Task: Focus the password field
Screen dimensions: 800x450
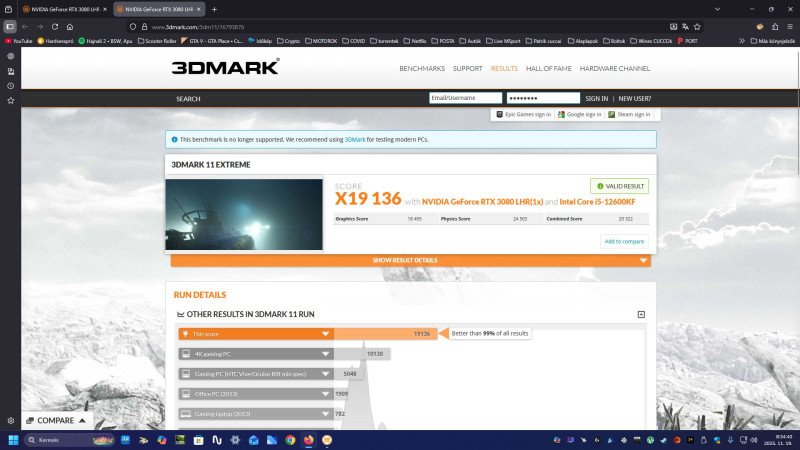Action: pyautogui.click(x=543, y=98)
